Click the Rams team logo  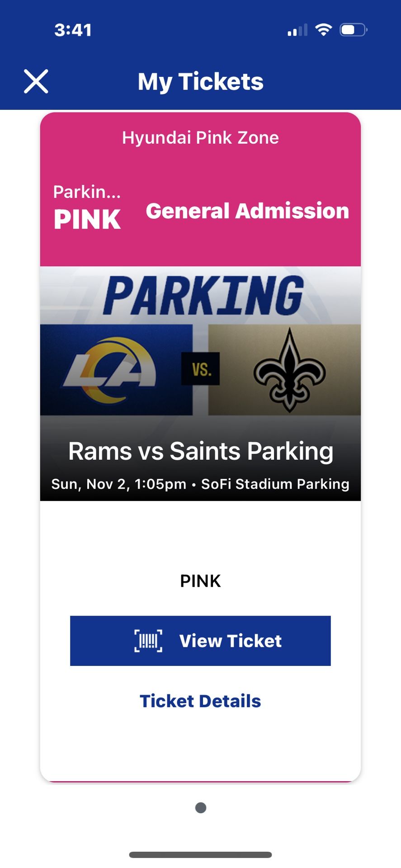(x=110, y=368)
